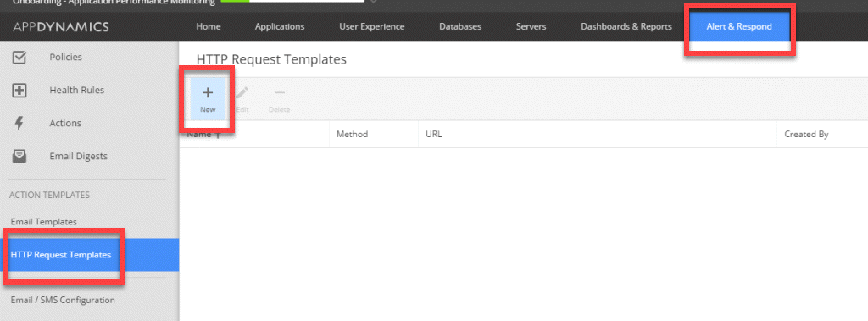Click the Email Digests inbox icon
This screenshot has height=321, width=868.
tap(19, 156)
